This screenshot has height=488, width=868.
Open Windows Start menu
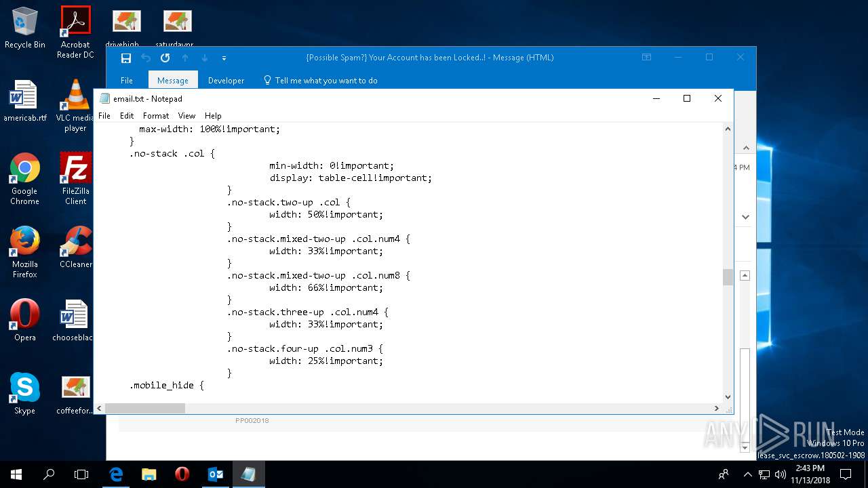(16, 474)
